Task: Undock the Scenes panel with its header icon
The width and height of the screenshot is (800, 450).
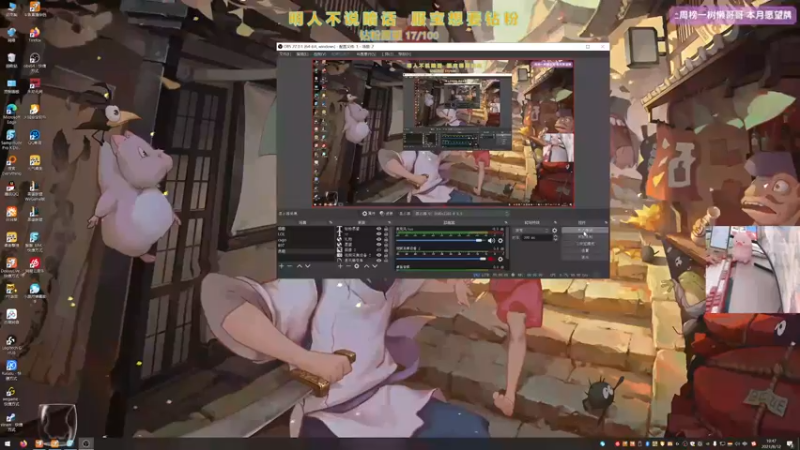Action: pyautogui.click(x=331, y=222)
